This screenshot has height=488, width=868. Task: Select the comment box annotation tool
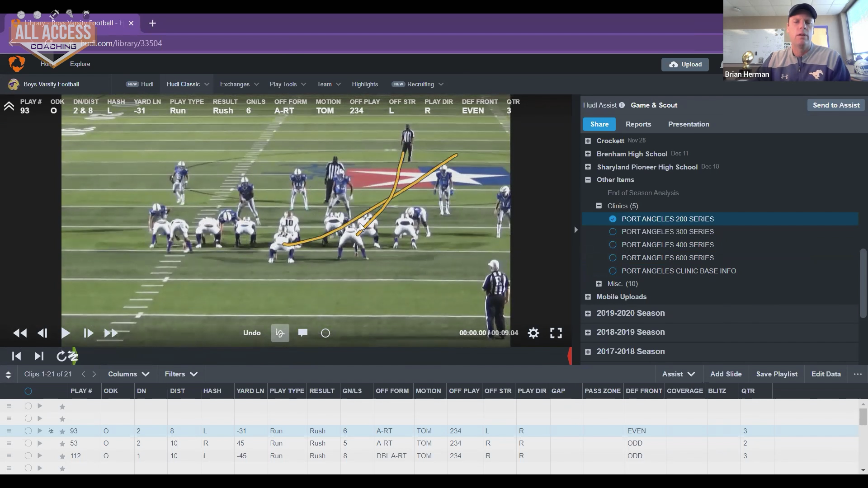point(303,333)
